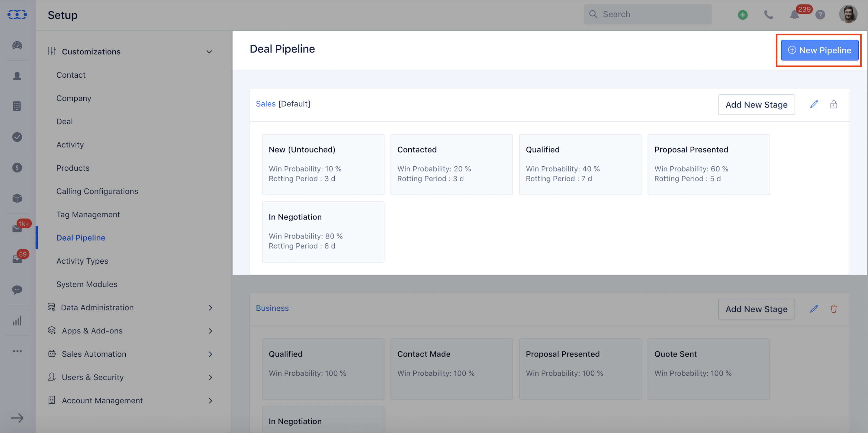Open Company customization settings
868x433 pixels.
tap(74, 98)
